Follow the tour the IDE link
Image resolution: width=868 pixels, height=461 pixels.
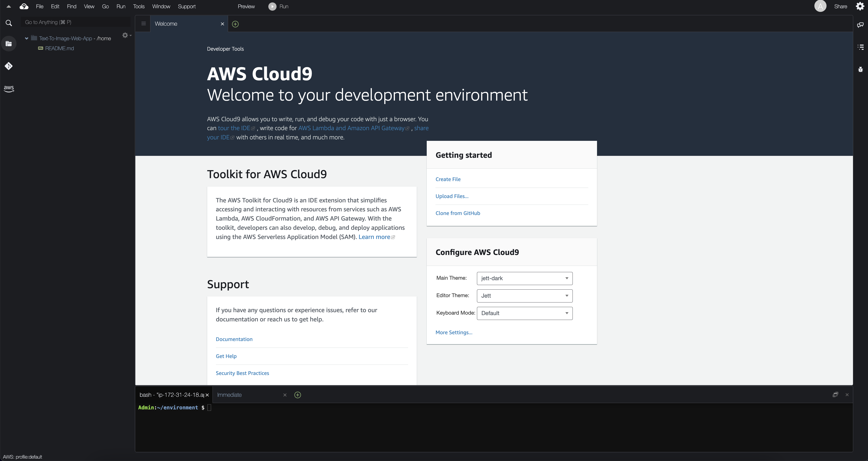[236, 128]
